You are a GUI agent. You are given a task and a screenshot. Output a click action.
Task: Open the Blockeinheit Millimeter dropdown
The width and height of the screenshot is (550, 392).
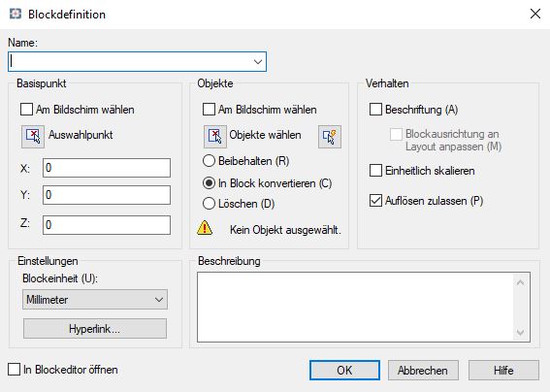(x=95, y=300)
